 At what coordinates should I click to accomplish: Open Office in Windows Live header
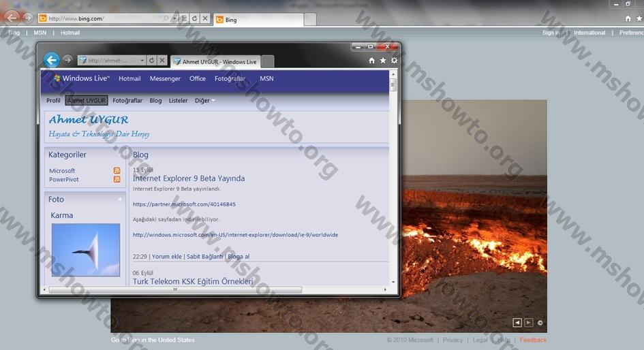click(x=197, y=78)
